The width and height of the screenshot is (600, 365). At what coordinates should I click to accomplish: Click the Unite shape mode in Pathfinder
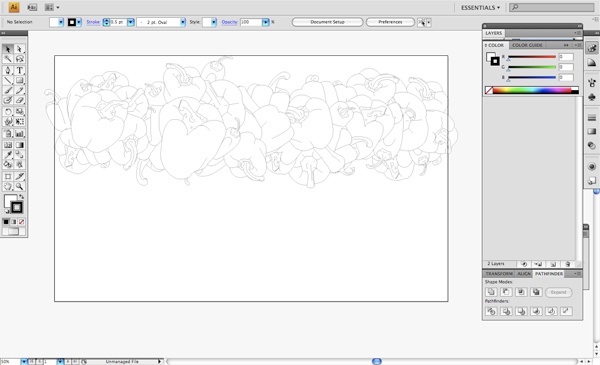491,292
